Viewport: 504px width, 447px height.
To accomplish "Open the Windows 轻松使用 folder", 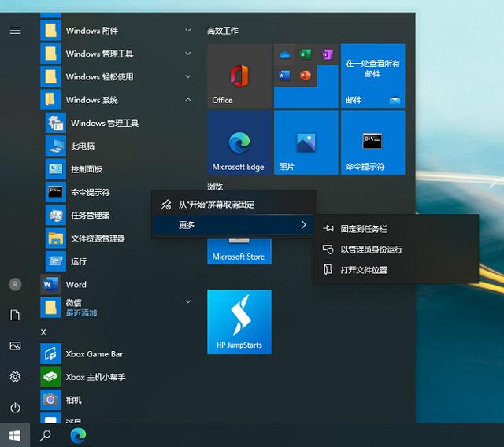I will tap(117, 76).
